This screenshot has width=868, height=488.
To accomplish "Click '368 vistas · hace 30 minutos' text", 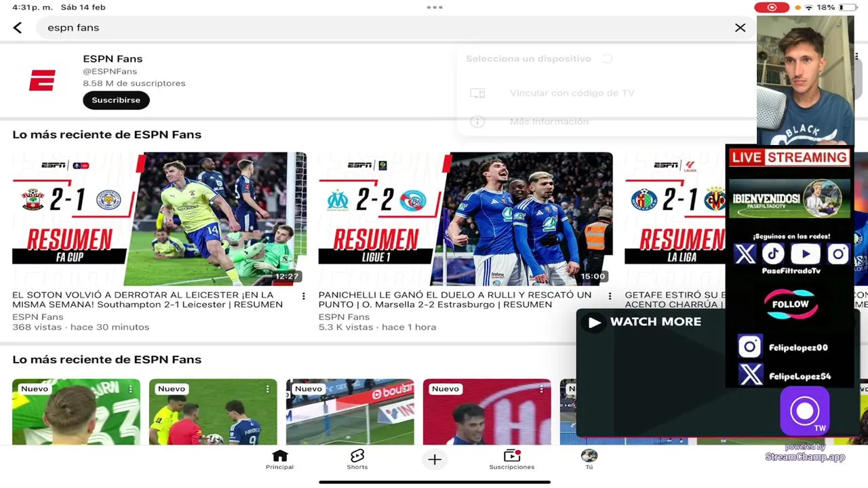I will 81,327.
